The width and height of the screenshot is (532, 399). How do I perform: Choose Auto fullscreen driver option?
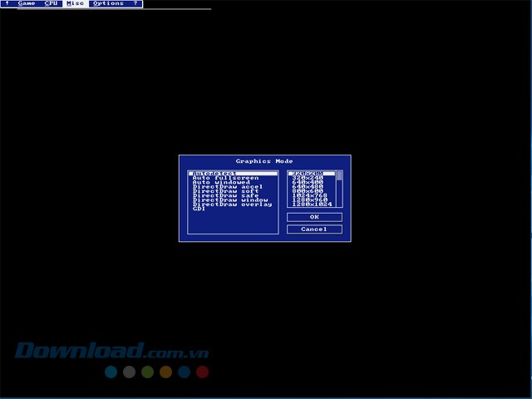pos(225,178)
